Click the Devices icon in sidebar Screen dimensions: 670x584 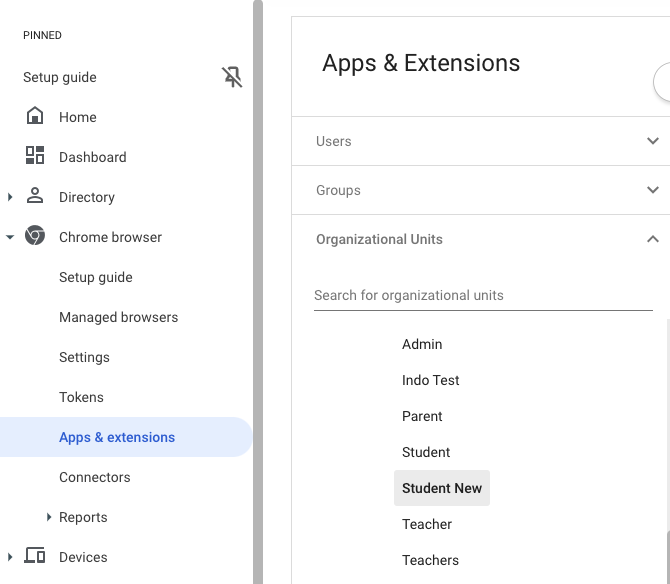point(35,556)
